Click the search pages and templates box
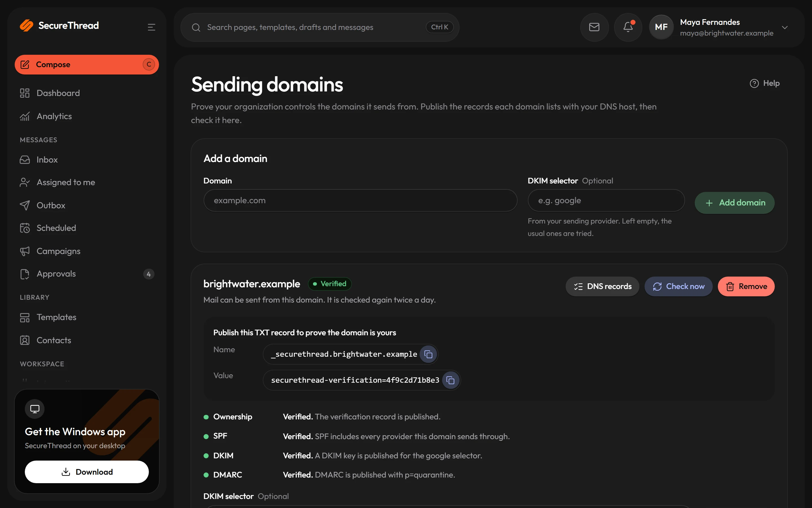The height and width of the screenshot is (508, 812). [319, 27]
